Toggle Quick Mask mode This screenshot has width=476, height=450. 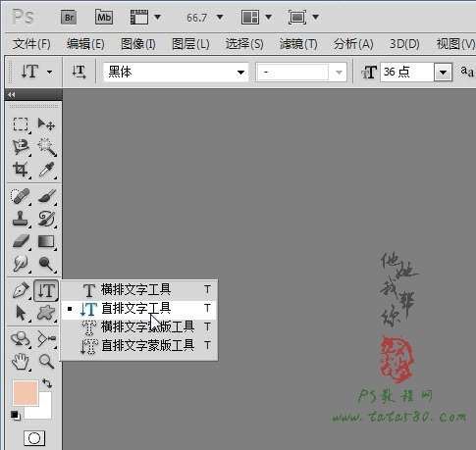pyautogui.click(x=34, y=438)
